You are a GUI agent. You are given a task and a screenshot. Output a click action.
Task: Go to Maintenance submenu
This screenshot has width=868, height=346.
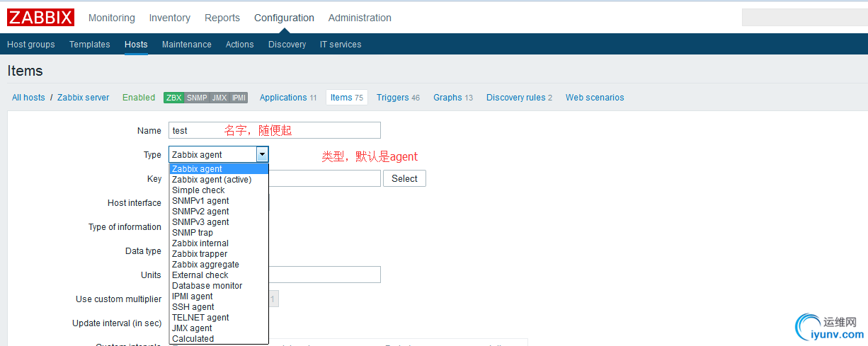tap(187, 44)
